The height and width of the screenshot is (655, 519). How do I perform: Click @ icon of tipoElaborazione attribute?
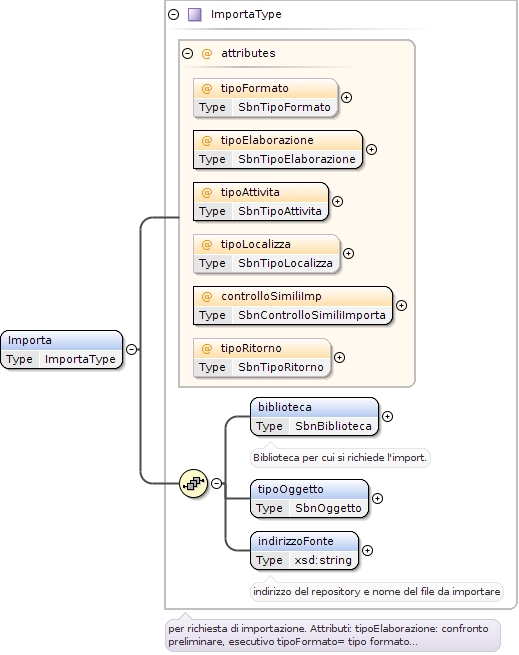click(x=207, y=140)
